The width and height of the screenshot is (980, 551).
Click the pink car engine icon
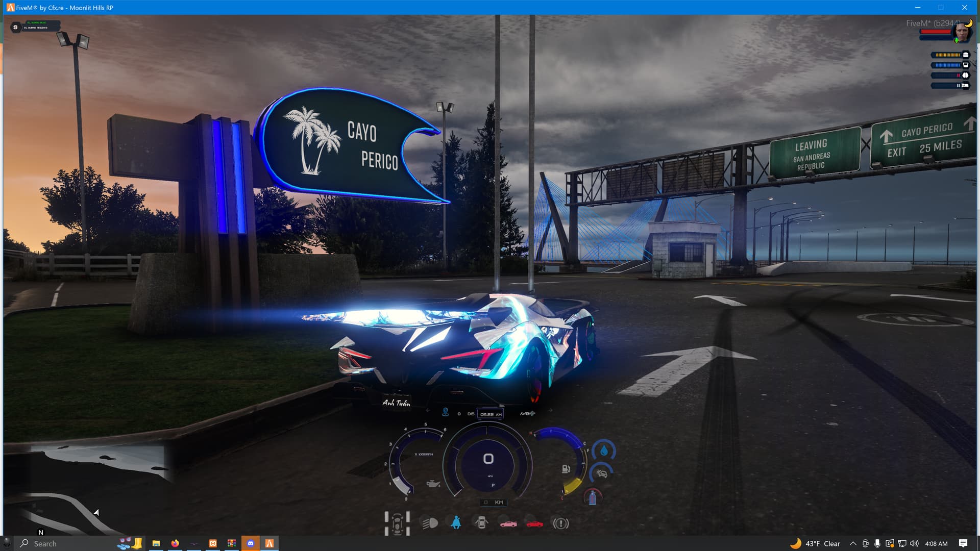509,522
